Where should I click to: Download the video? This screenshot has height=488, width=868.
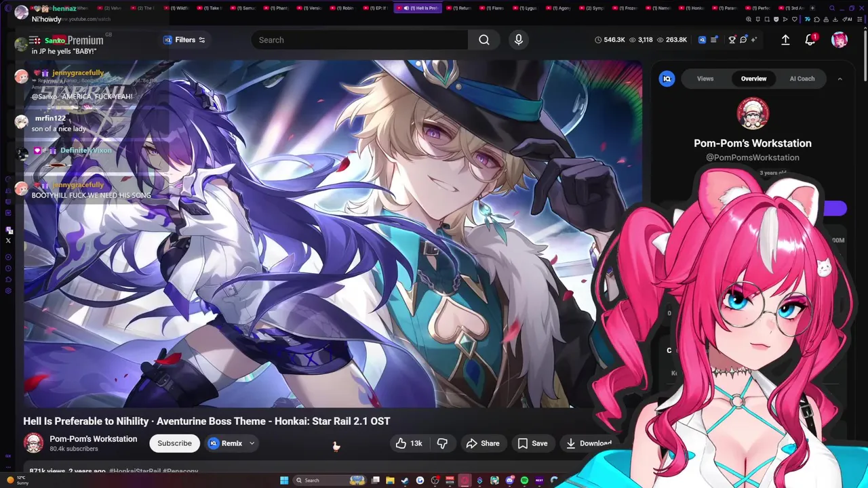(588, 443)
